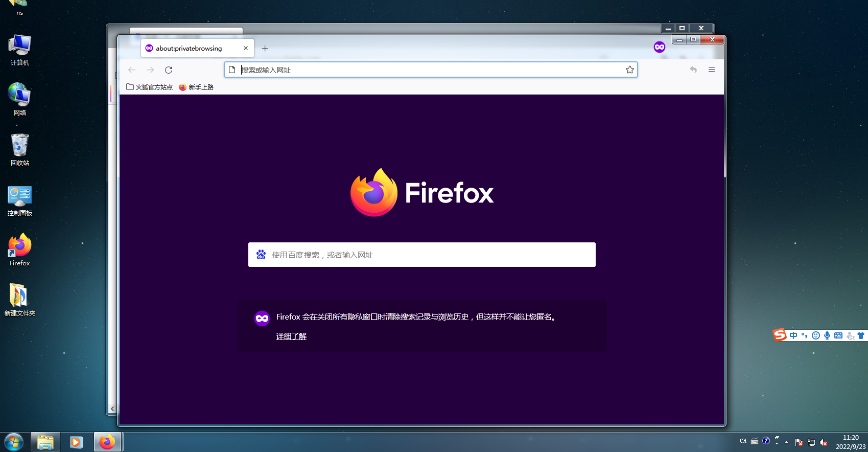868x452 pixels.
Task: Maximize the background Firefox window
Action: click(x=682, y=29)
